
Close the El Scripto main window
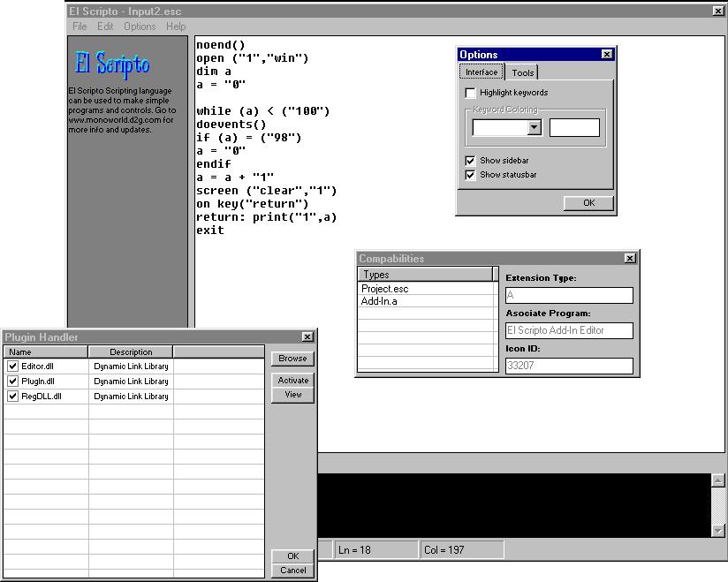tap(717, 11)
